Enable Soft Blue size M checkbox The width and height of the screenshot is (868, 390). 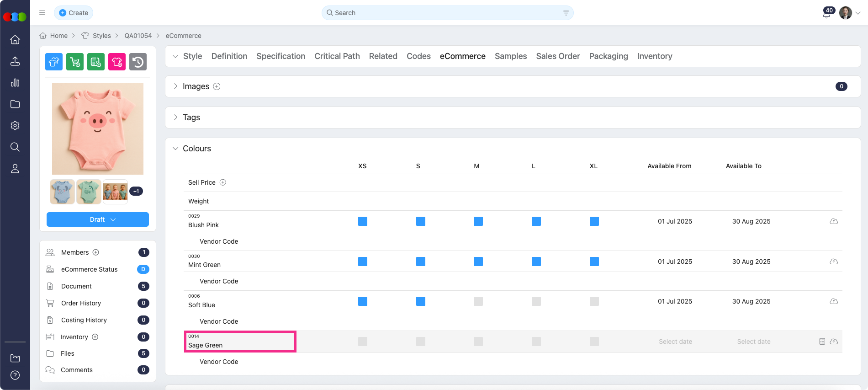[478, 301]
